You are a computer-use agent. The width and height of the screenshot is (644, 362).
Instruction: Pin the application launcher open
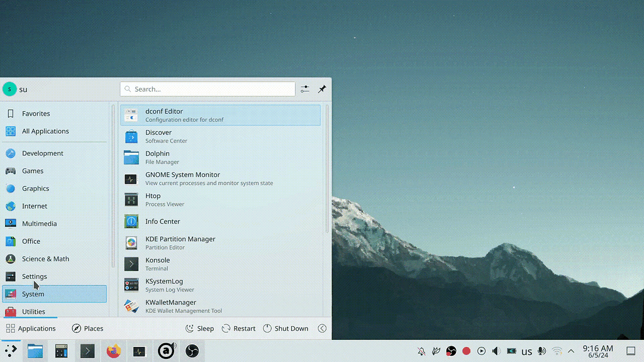pyautogui.click(x=322, y=89)
